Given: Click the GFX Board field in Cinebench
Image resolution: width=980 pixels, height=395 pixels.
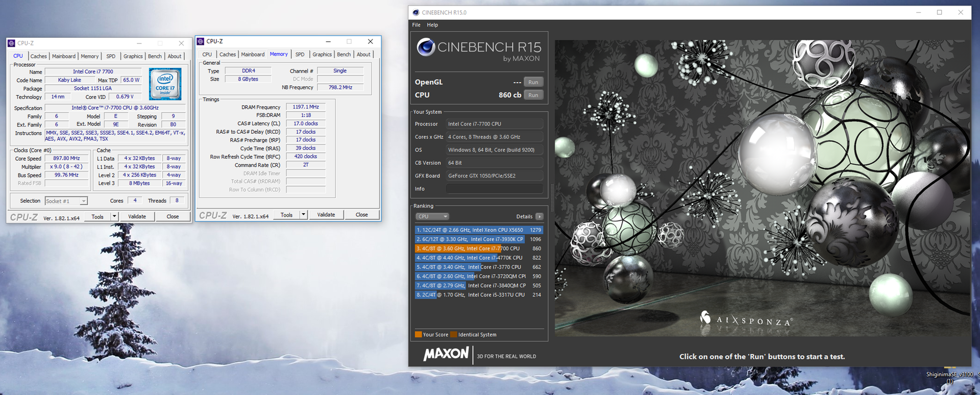Looking at the screenshot, I should 494,176.
